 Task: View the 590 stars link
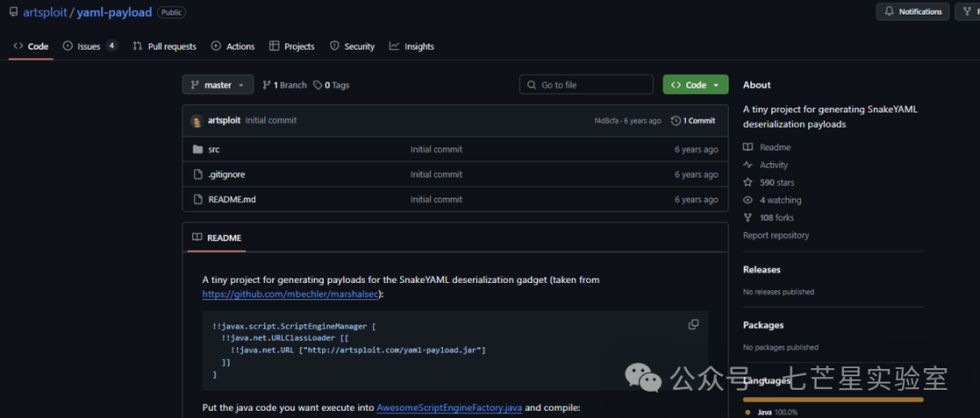click(777, 182)
